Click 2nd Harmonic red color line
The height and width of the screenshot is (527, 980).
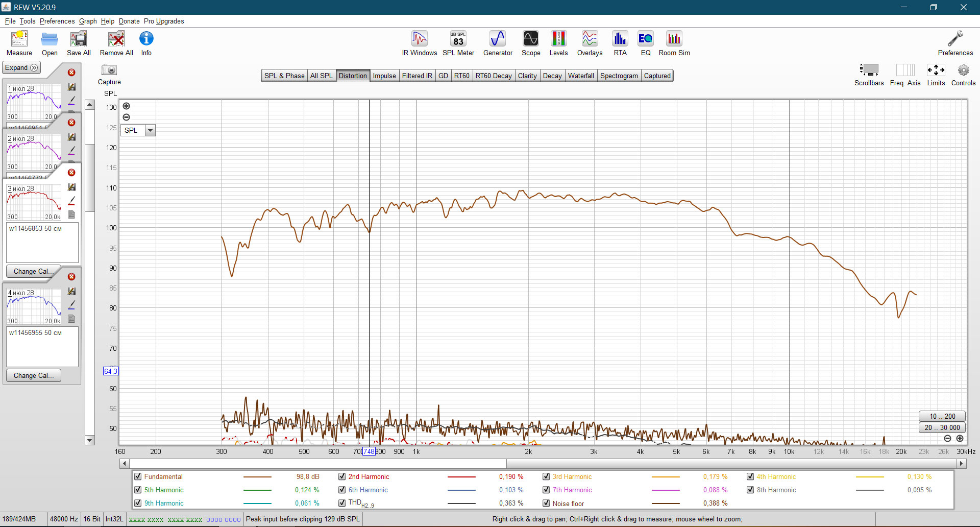pos(461,477)
